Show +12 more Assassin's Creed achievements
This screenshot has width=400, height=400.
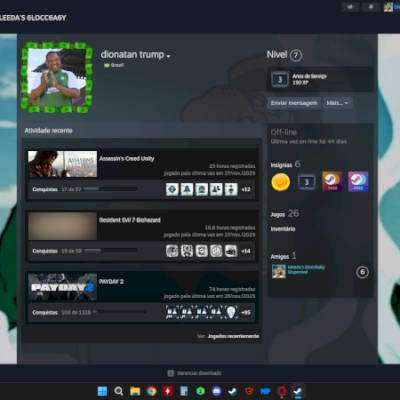click(246, 189)
